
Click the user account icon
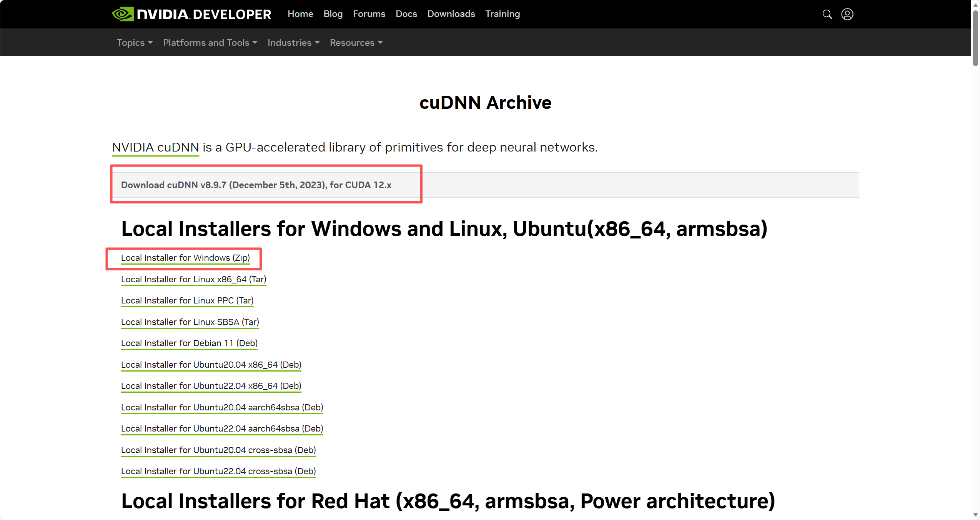coord(847,14)
